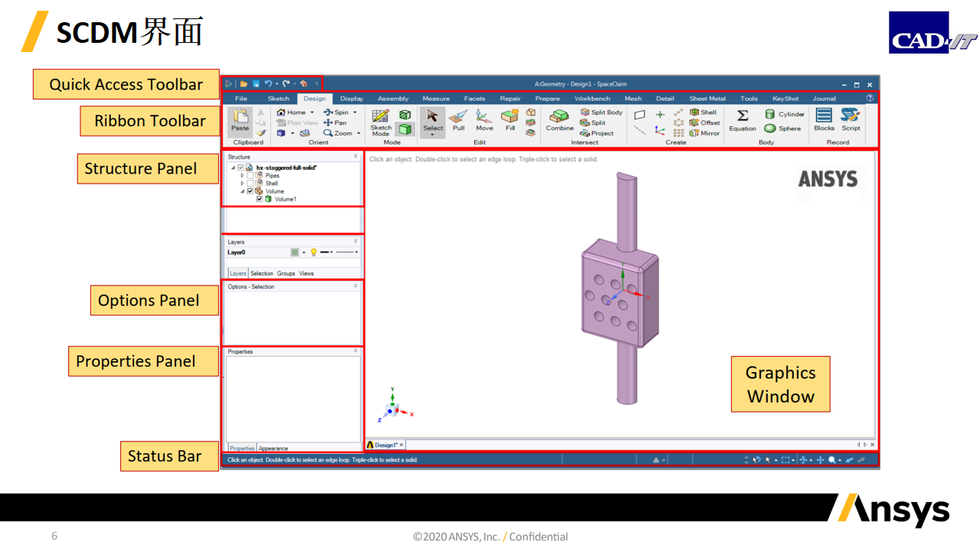Image resolution: width=980 pixels, height=551 pixels.
Task: Open the Script editor tool
Action: (x=851, y=120)
